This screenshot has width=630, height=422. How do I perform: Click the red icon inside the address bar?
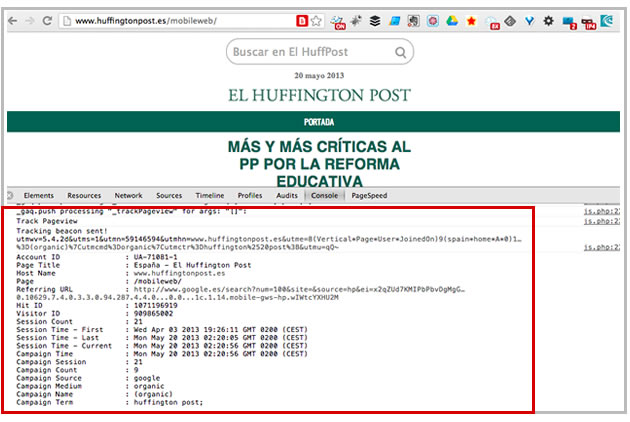click(301, 20)
